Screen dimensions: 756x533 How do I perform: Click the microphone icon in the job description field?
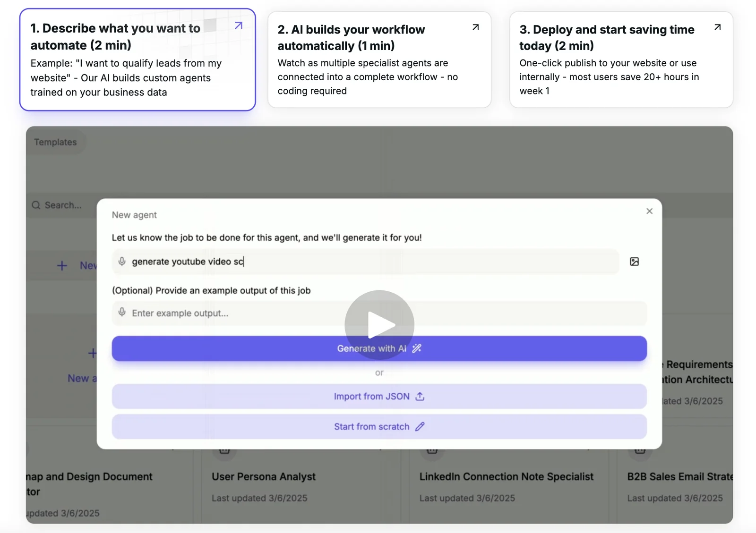(122, 262)
